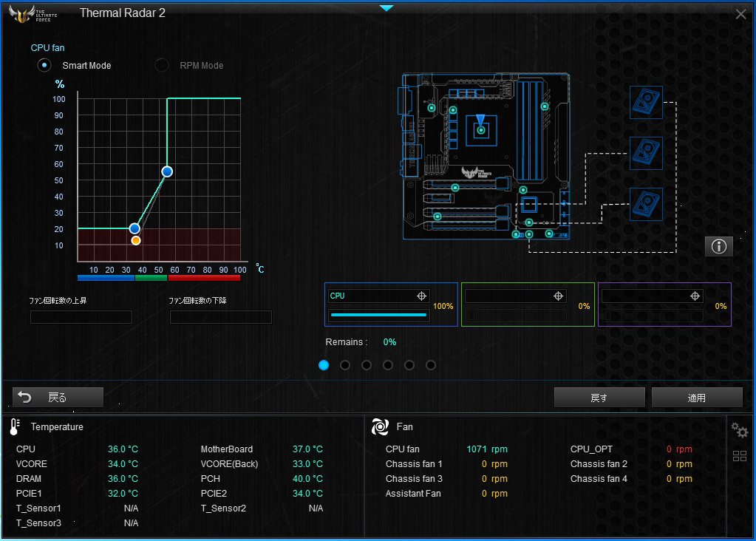Switch to the fifth page dot

pos(409,365)
